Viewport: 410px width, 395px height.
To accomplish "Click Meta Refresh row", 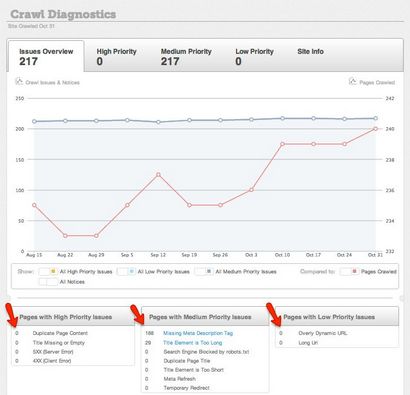I will (205, 379).
